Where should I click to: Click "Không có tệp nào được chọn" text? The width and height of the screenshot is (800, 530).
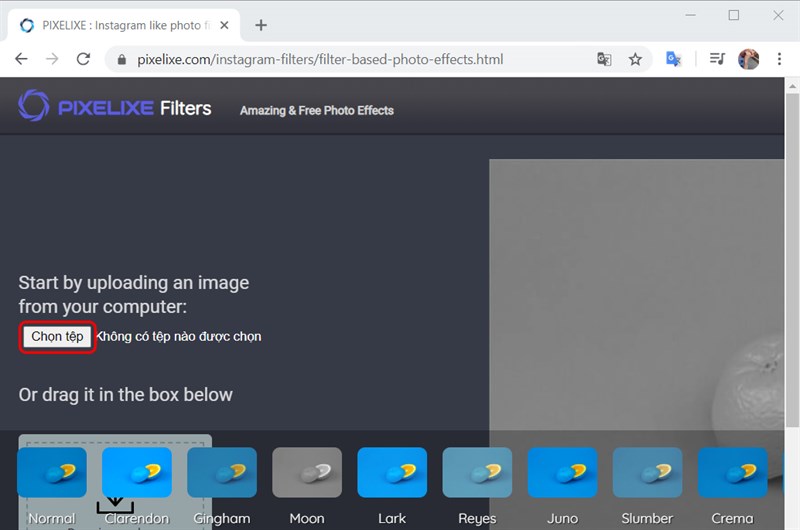click(x=179, y=337)
